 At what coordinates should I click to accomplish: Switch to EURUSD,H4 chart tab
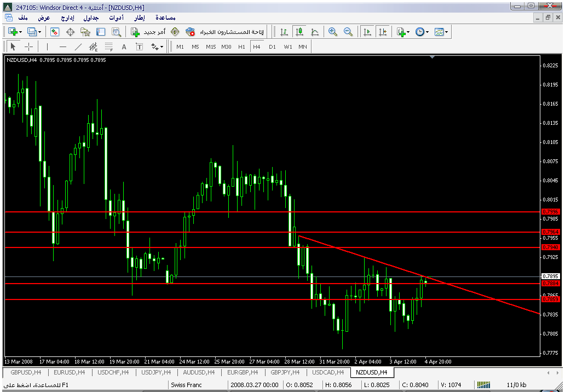pyautogui.click(x=69, y=372)
